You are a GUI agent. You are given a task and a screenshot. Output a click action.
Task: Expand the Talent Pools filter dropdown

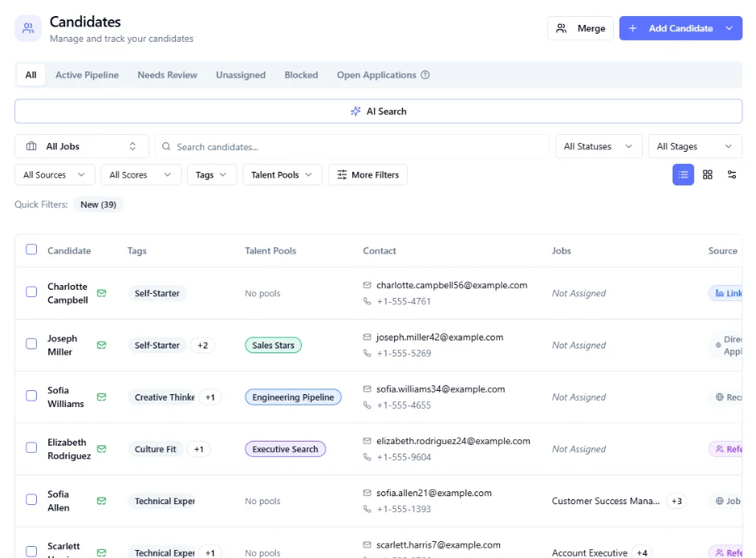click(282, 174)
